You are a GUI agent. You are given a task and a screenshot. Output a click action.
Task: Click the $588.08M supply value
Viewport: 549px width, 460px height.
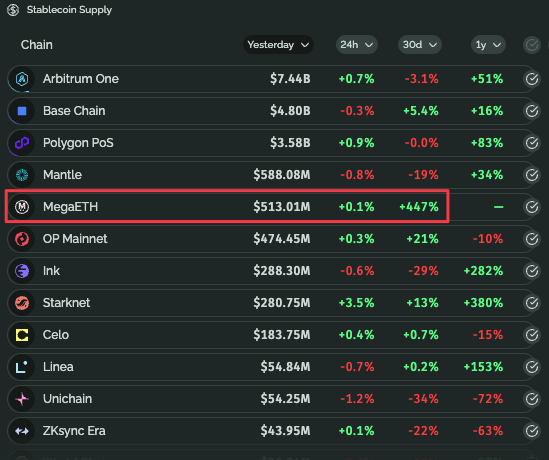[x=282, y=175]
